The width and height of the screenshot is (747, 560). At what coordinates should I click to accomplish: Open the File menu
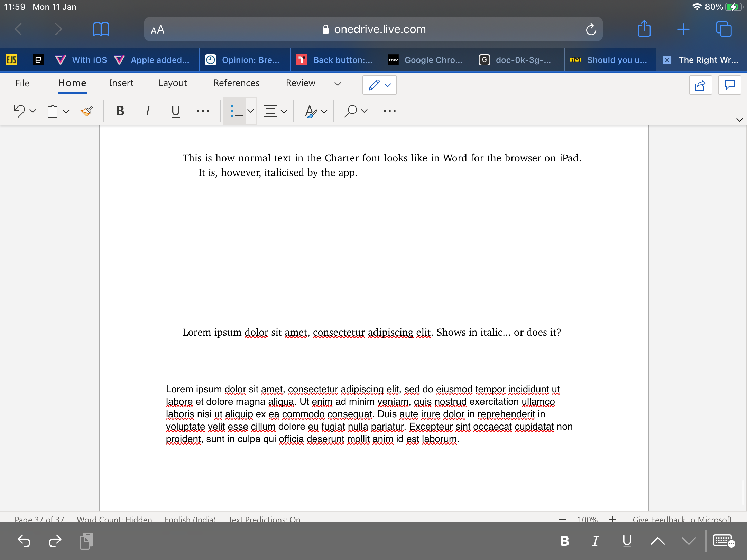coord(22,83)
